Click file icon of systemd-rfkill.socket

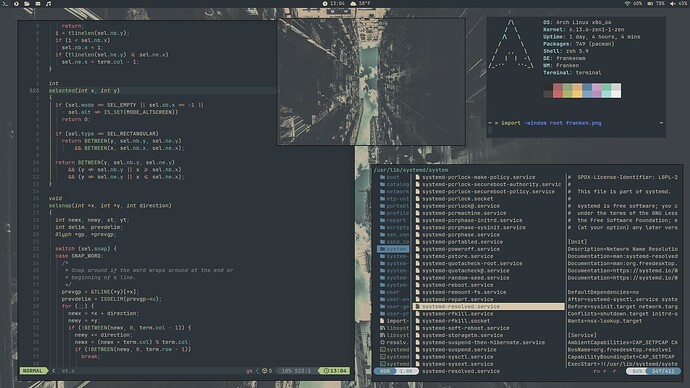418,321
